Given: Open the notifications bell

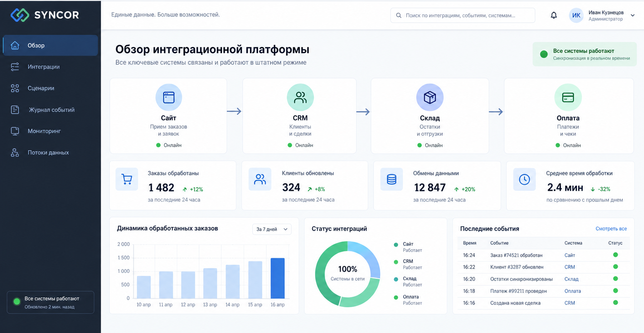Looking at the screenshot, I should point(553,15).
